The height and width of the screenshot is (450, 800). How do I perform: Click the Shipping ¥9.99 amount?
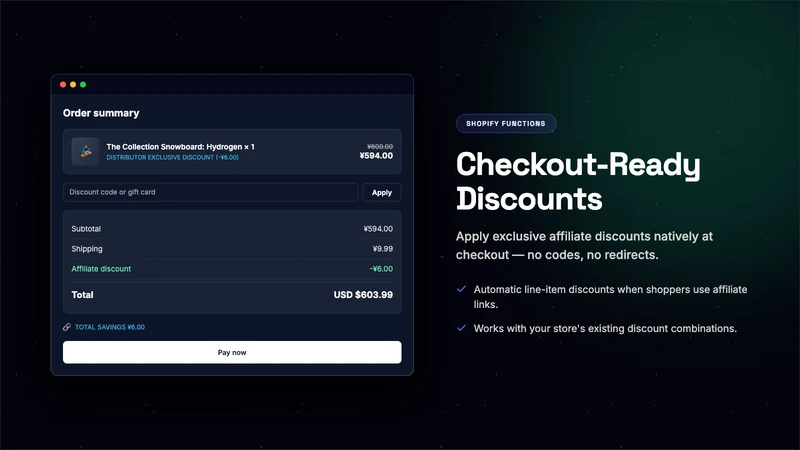click(383, 249)
